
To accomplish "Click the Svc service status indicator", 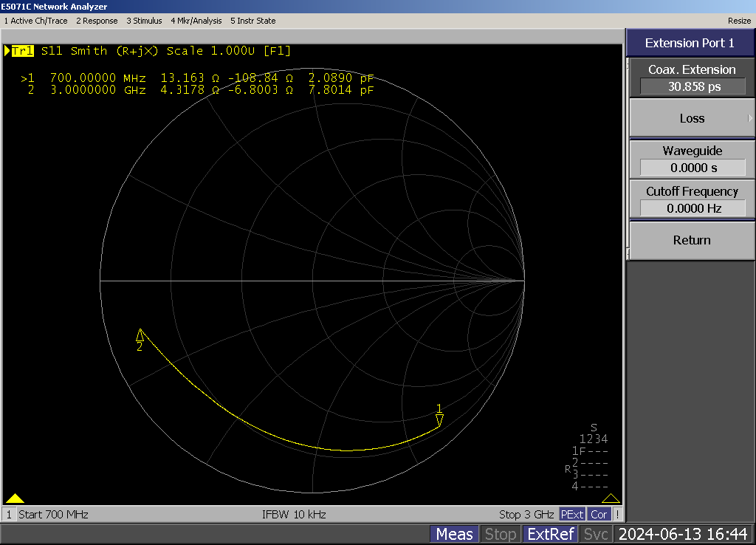I will click(x=596, y=534).
